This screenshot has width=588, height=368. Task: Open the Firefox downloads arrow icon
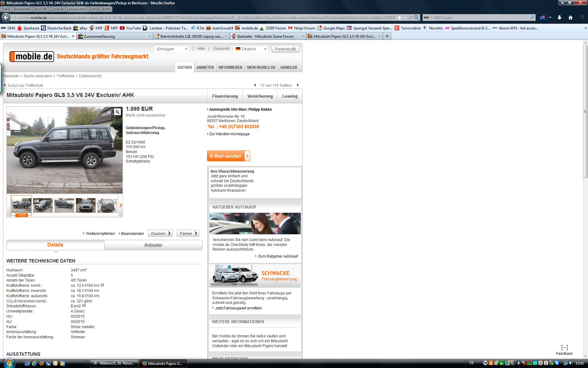click(559, 17)
